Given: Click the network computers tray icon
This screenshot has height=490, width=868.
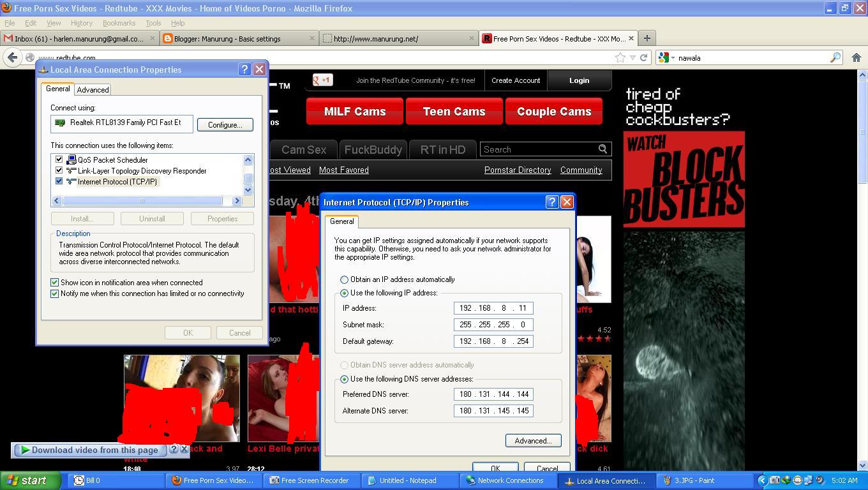Looking at the screenshot, I should pos(809,480).
